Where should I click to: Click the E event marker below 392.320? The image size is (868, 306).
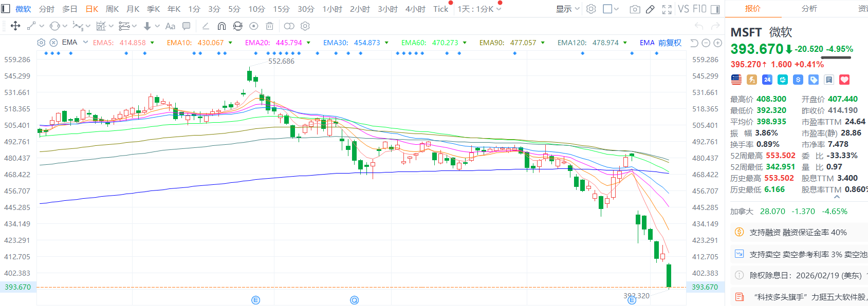point(632,300)
